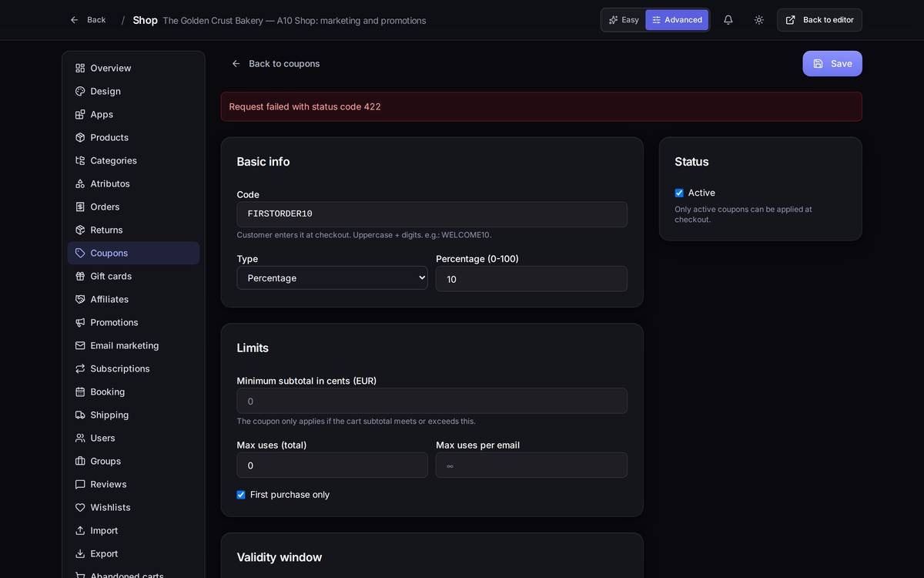Click the Shipping truck icon
924x578 pixels.
[80, 415]
